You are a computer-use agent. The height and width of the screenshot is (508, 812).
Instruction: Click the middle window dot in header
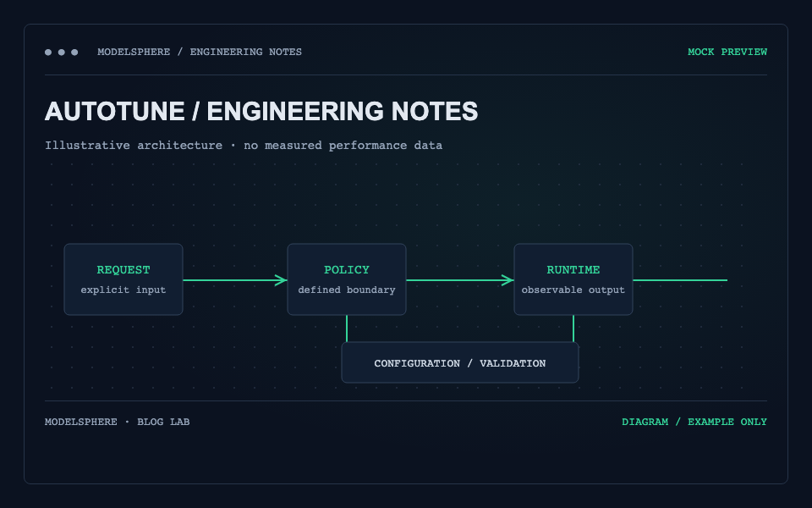pos(62,52)
